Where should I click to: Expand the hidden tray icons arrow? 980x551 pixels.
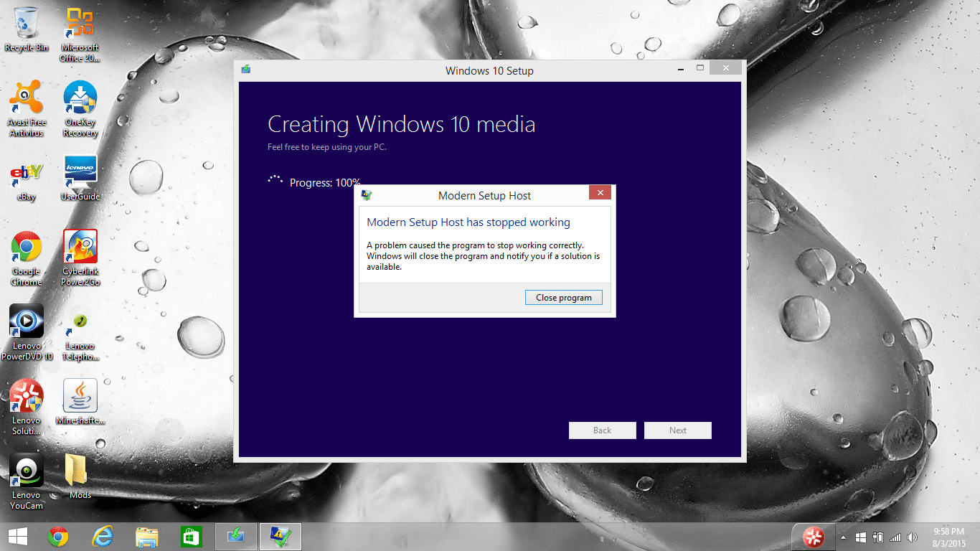coord(844,537)
